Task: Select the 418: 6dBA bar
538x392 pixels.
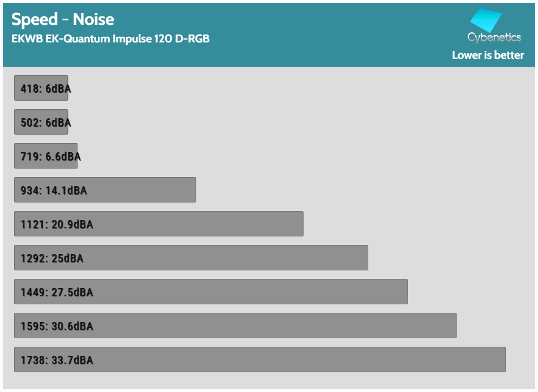Action: click(41, 88)
